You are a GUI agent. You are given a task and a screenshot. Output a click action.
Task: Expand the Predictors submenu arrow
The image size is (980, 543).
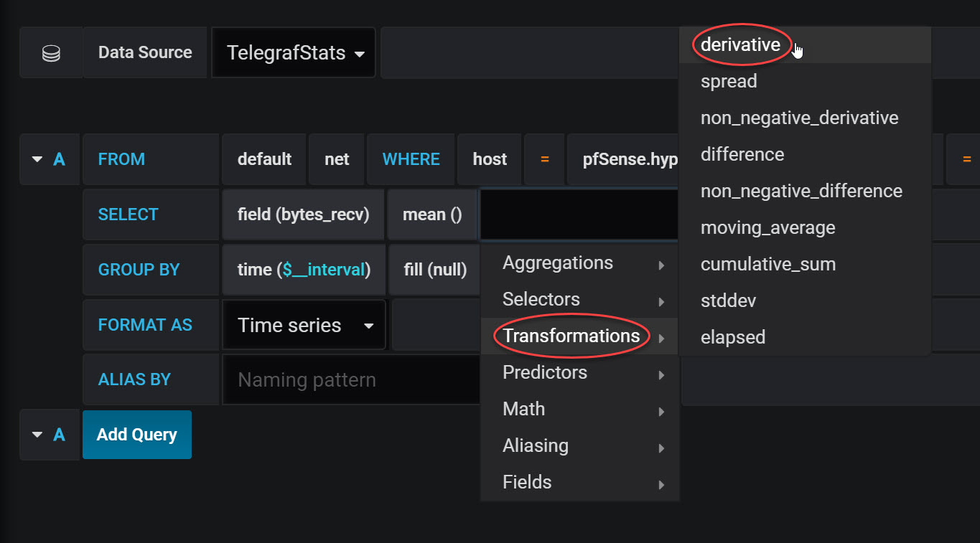661,374
